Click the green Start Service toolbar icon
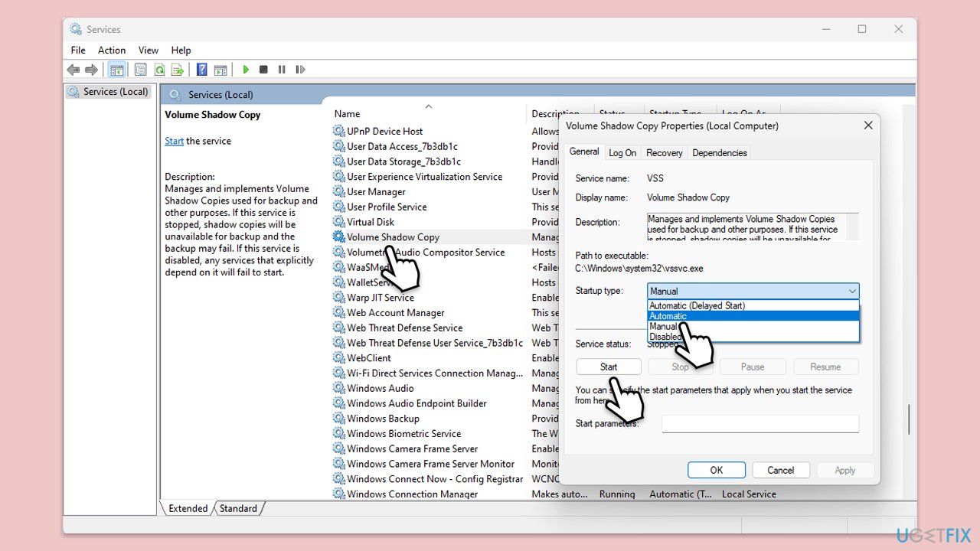 coord(246,70)
